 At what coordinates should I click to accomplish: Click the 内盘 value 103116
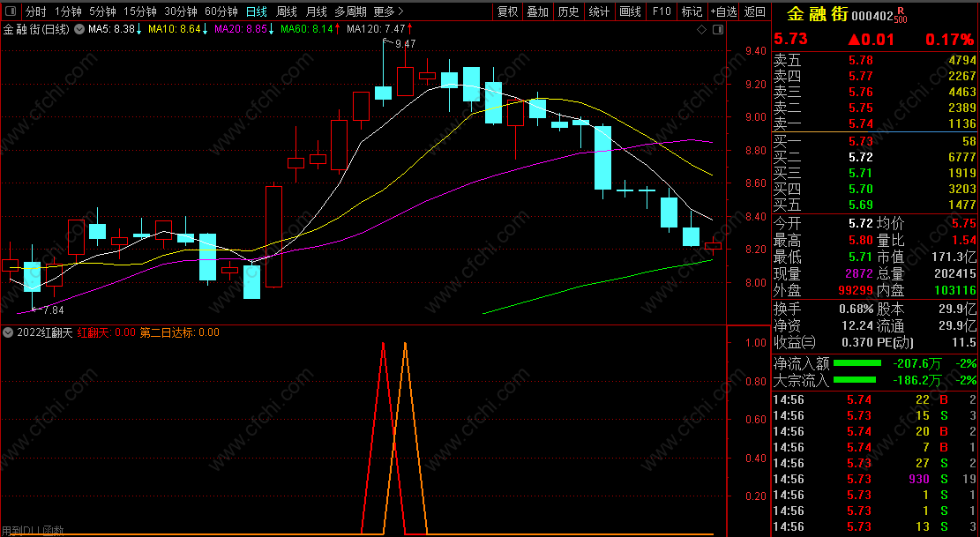tap(955, 290)
